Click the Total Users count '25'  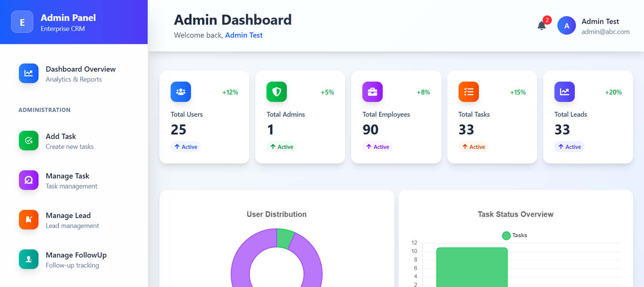[x=178, y=129]
